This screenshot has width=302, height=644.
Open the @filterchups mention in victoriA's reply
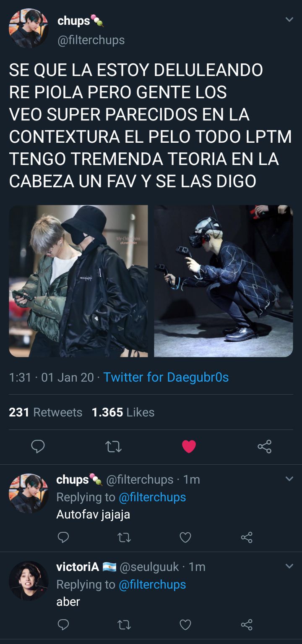coord(152,584)
